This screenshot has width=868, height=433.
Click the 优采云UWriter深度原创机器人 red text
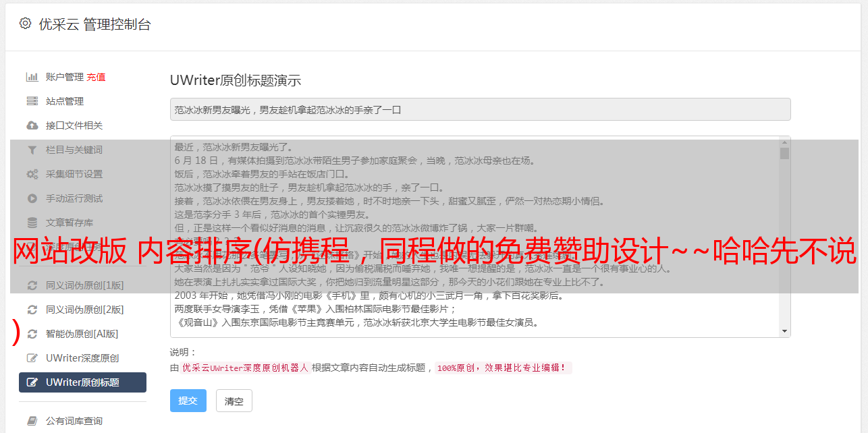coord(245,368)
